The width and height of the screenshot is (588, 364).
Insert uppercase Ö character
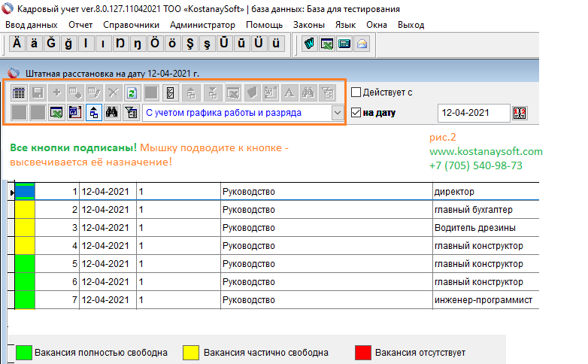[x=155, y=44]
